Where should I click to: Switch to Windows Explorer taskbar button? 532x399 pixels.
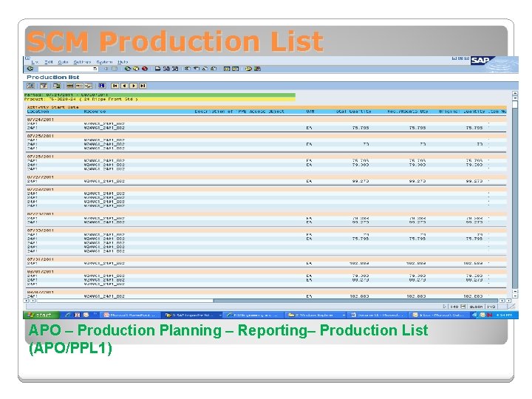(316, 315)
